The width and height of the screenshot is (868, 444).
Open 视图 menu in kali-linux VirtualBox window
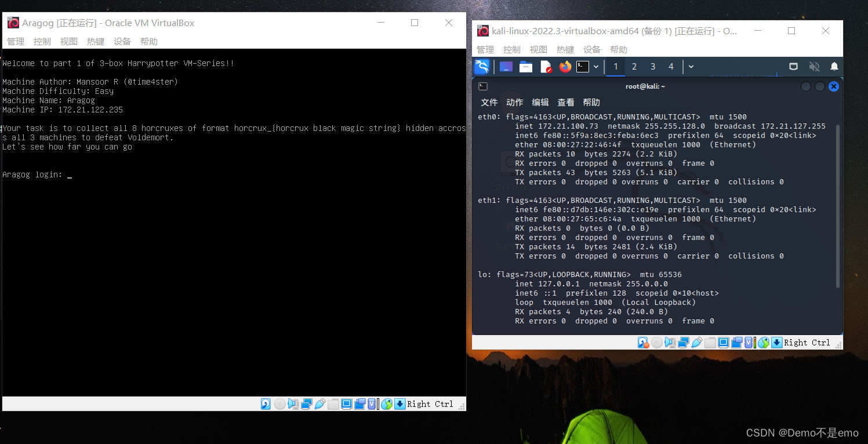[x=539, y=50]
